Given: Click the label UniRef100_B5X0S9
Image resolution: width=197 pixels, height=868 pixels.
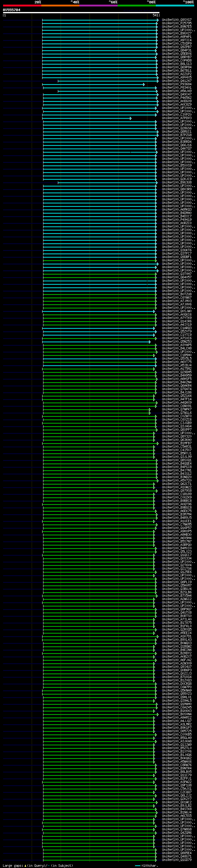Looking at the screenshot, I should (x=177, y=165).
